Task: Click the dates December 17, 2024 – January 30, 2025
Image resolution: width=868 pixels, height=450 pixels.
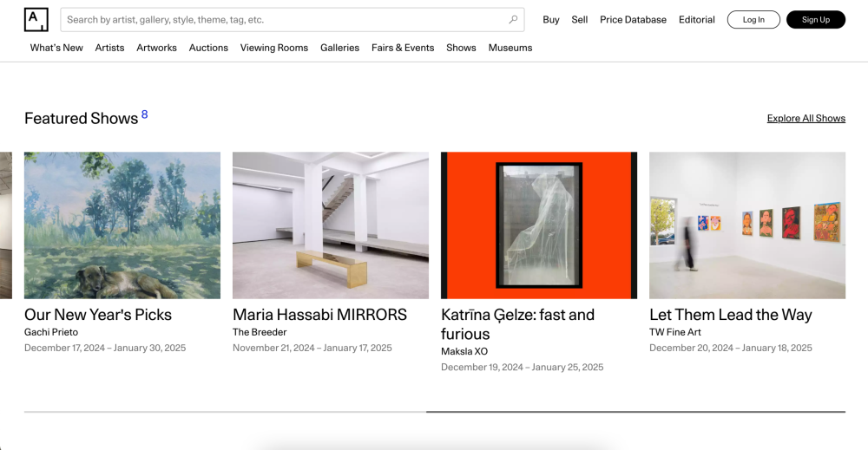Action: coord(105,348)
